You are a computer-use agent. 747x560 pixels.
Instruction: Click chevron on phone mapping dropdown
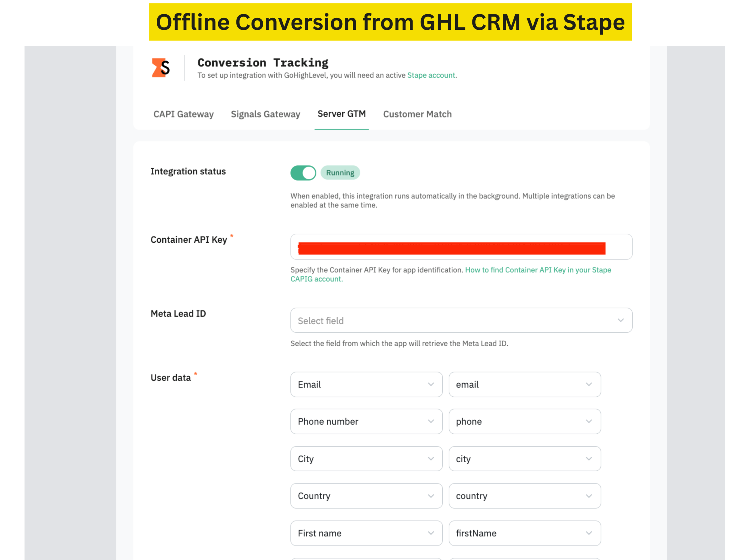589,421
